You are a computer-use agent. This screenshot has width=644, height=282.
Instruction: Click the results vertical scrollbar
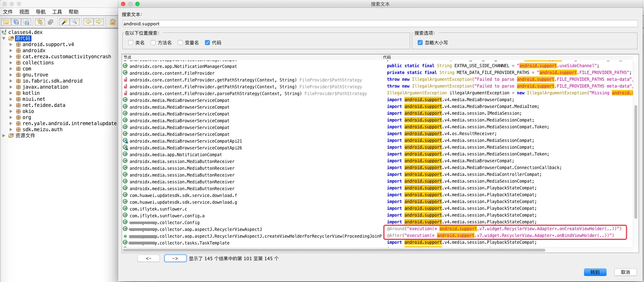(x=635, y=162)
